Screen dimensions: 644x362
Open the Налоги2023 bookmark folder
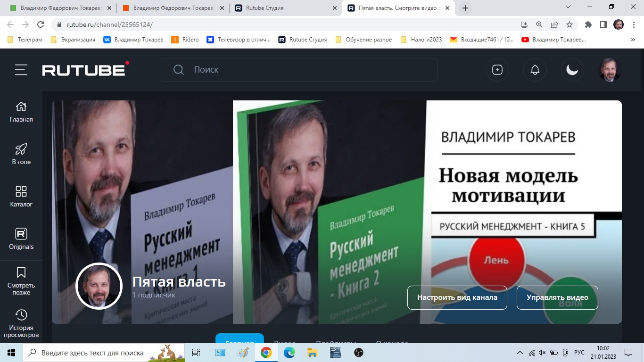click(421, 40)
